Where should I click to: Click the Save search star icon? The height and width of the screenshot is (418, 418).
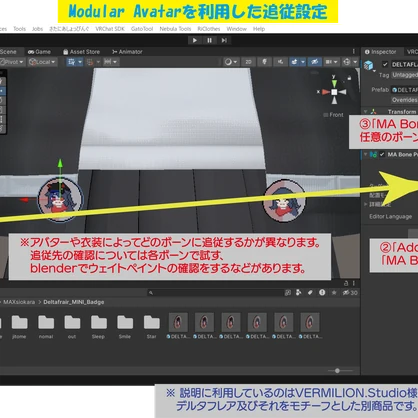[x=334, y=293]
